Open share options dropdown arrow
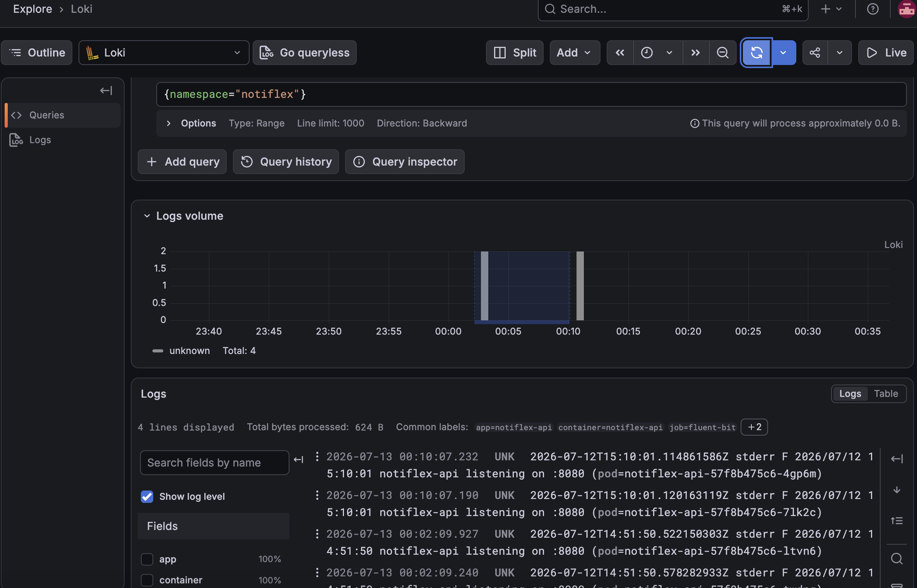This screenshot has width=917, height=588. point(840,53)
